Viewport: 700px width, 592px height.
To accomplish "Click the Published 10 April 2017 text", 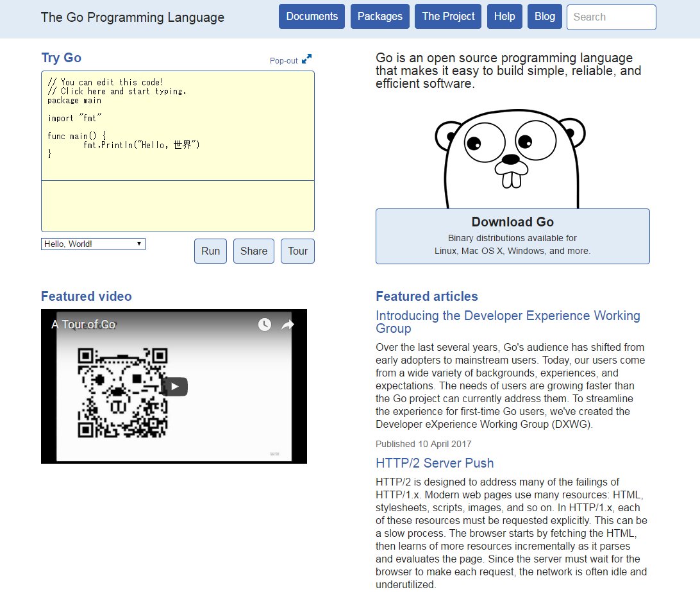I will [x=423, y=444].
